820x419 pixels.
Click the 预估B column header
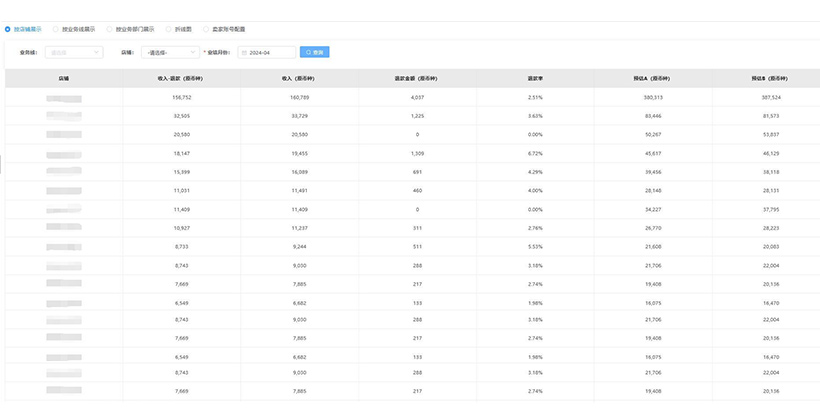(x=770, y=78)
